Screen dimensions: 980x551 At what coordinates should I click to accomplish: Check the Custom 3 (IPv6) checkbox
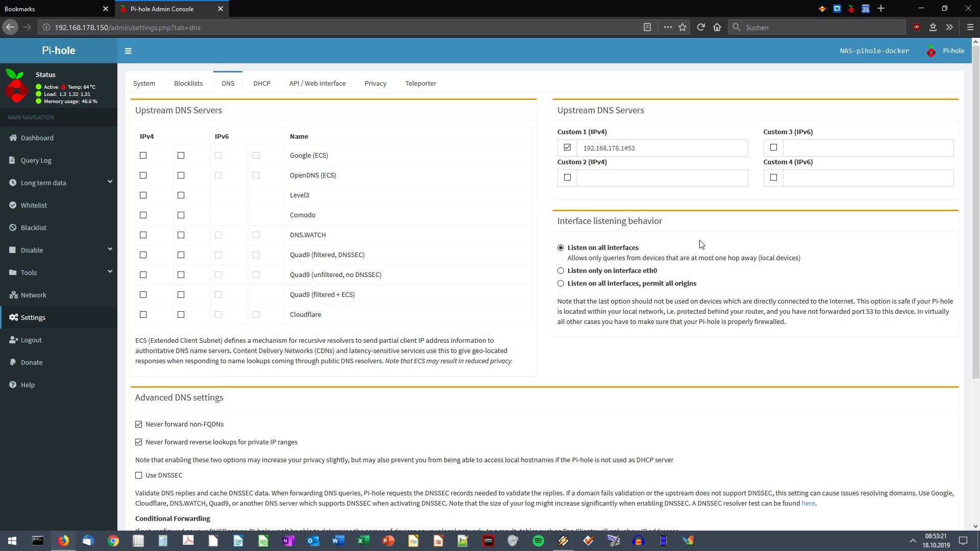tap(773, 147)
